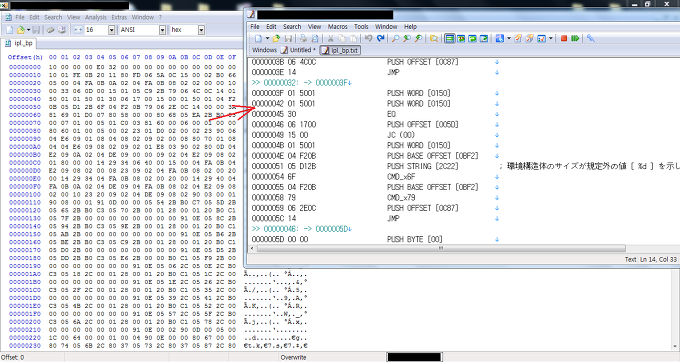Viewport: 680px width, 362px height.
Task: Click the Redo arrow icon
Action: [380, 39]
